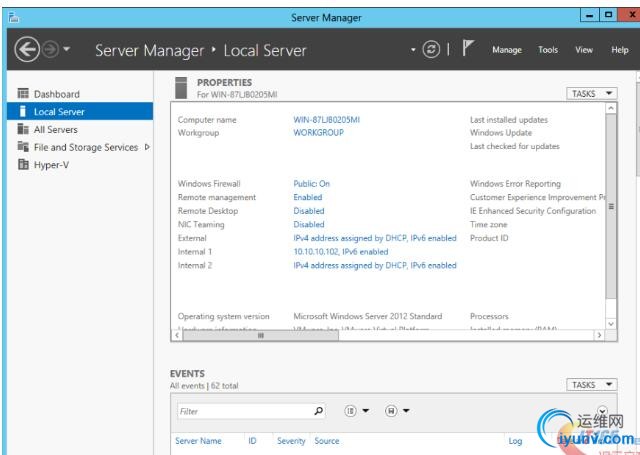Click the Remote Desktop Disabled link

(308, 211)
